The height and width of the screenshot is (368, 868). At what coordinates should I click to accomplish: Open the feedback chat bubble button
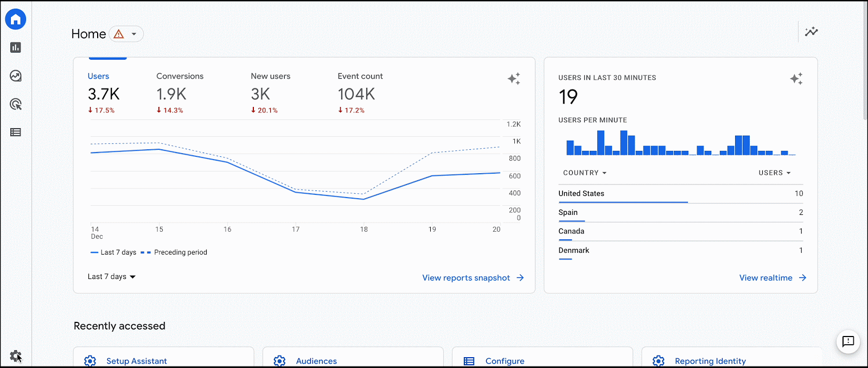click(x=848, y=341)
